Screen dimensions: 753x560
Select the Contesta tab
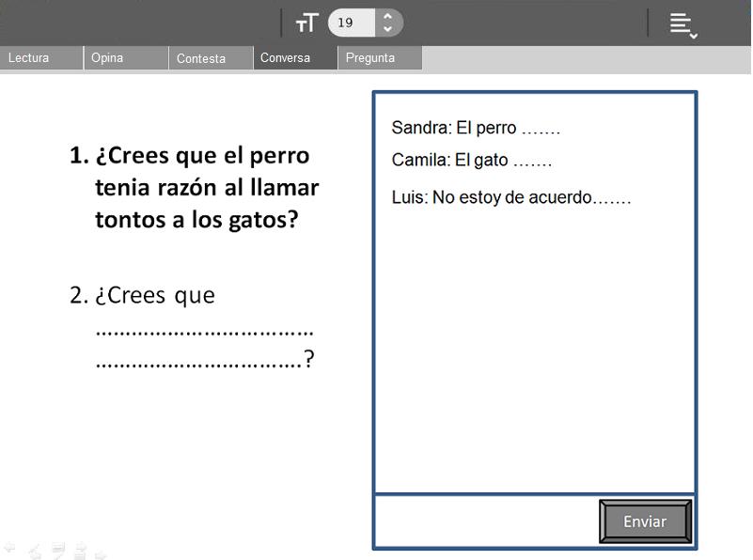(x=211, y=58)
